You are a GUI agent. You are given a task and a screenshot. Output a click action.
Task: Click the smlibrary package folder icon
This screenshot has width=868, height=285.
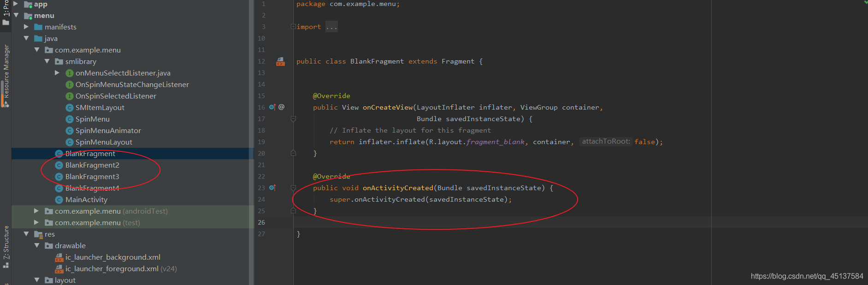point(59,61)
